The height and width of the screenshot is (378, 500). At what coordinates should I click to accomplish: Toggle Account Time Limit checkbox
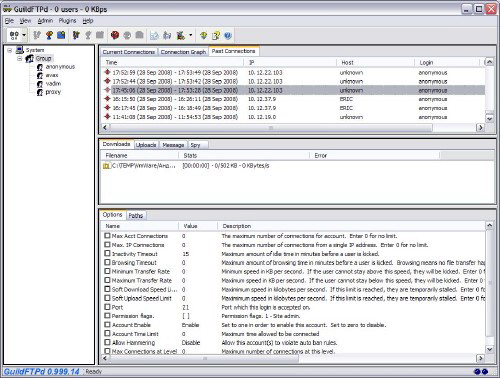coord(107,333)
